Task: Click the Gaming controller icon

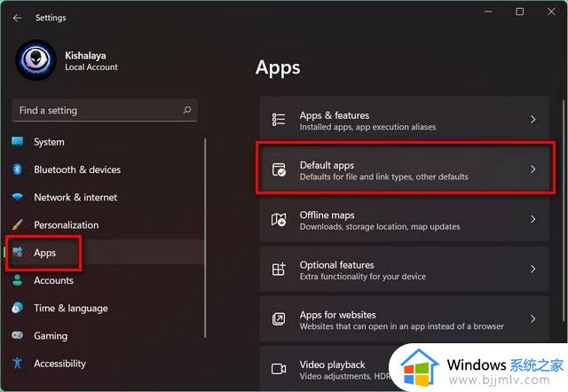Action: click(x=18, y=335)
